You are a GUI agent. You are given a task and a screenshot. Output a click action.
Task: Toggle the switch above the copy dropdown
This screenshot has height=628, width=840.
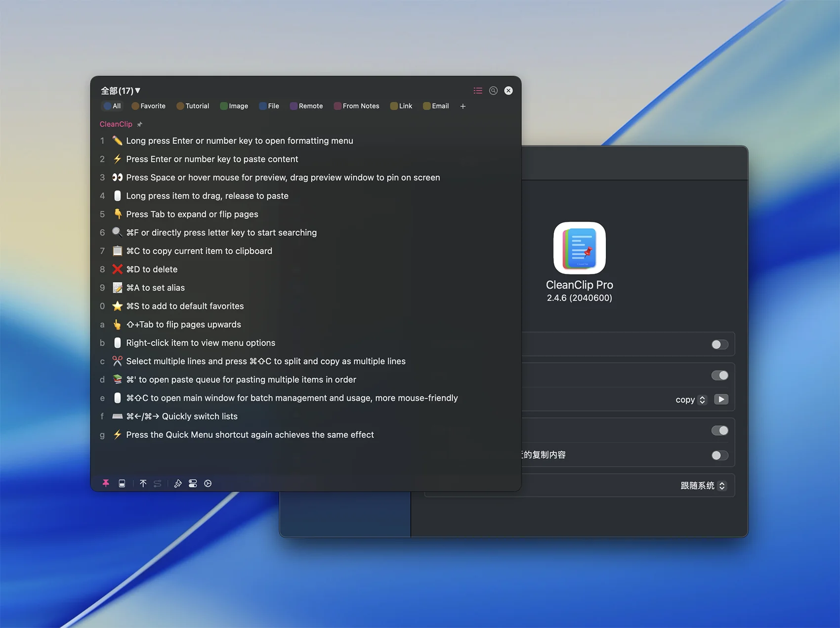(719, 375)
